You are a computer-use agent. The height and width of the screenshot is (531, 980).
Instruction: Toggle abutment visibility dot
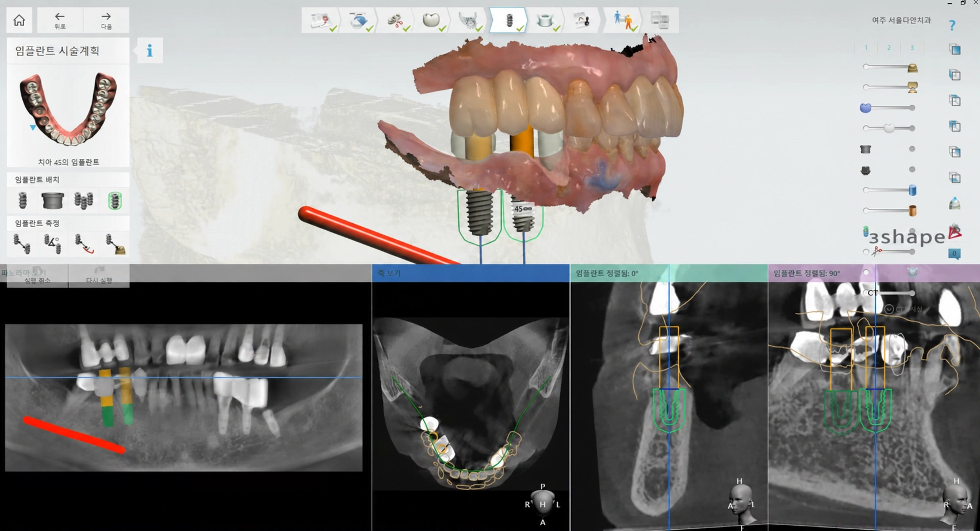point(912,170)
